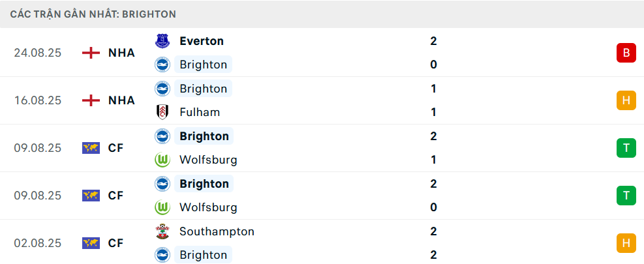
Task: Click the green T badge for the 2-1 Wolfsburg match
Action: [x=626, y=148]
